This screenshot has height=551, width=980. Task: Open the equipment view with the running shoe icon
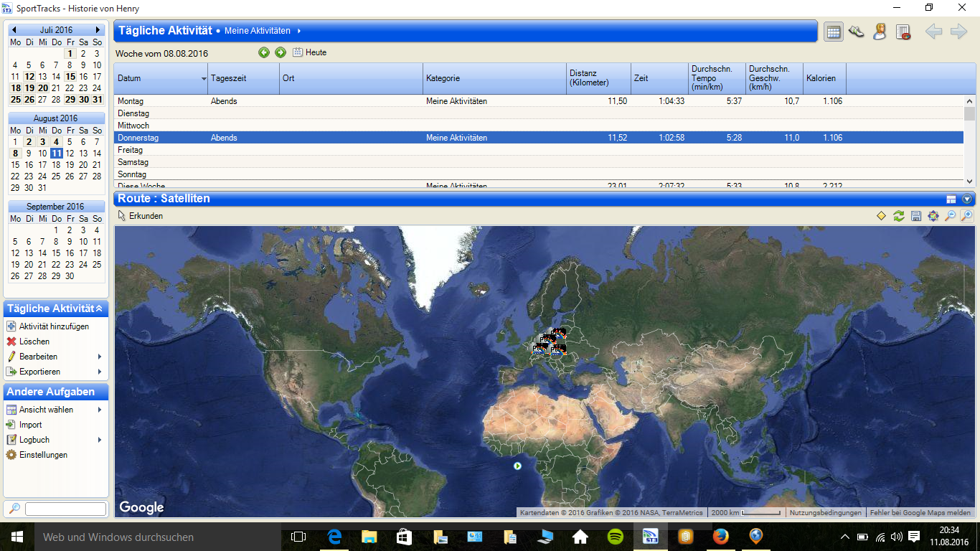click(x=856, y=32)
